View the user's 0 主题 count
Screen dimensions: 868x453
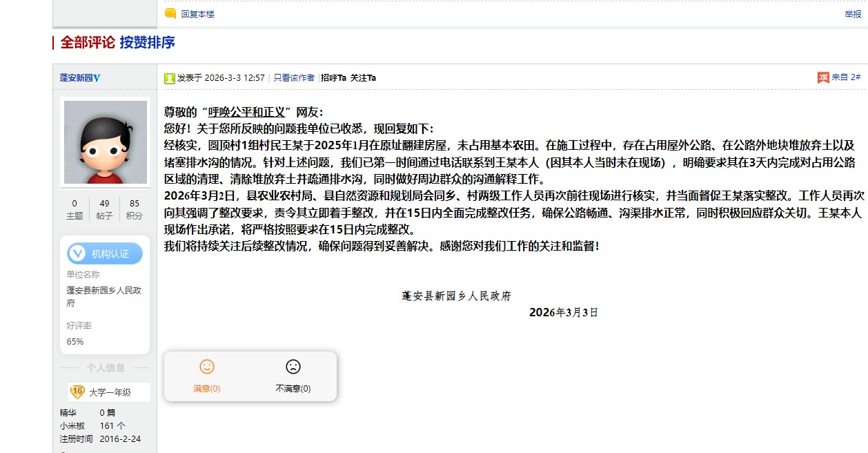[x=75, y=209]
